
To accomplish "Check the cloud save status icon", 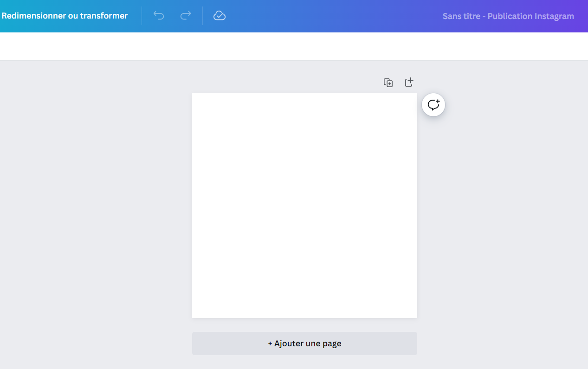I will 219,16.
